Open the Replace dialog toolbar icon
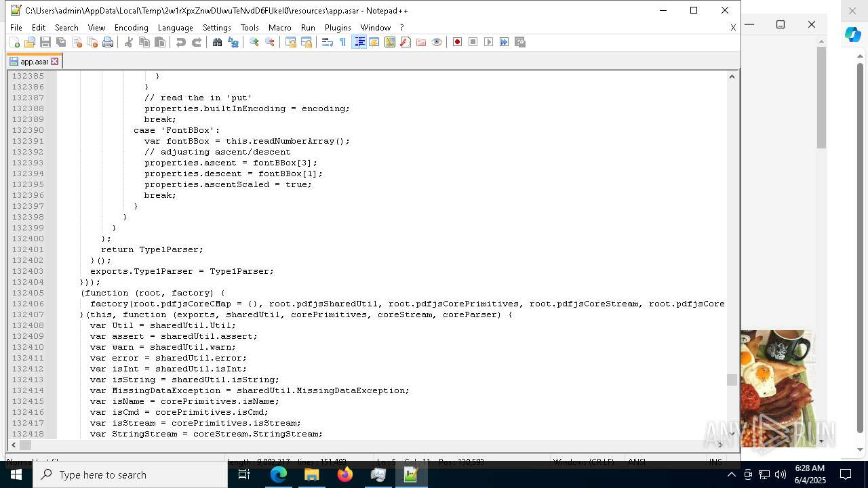868x488 pixels. [233, 42]
